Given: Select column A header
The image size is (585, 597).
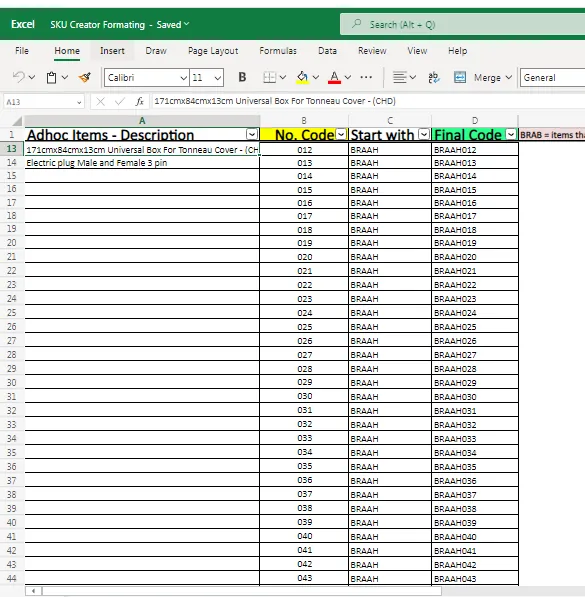Looking at the screenshot, I should coord(142,121).
